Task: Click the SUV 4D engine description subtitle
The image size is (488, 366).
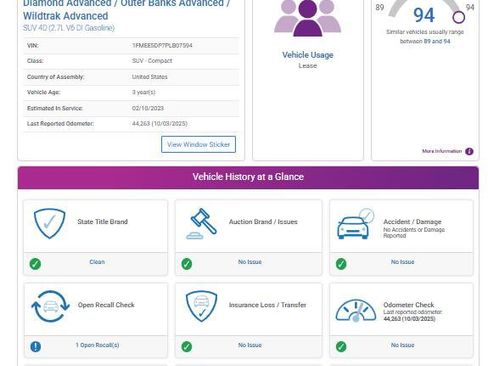Action: [x=69, y=28]
